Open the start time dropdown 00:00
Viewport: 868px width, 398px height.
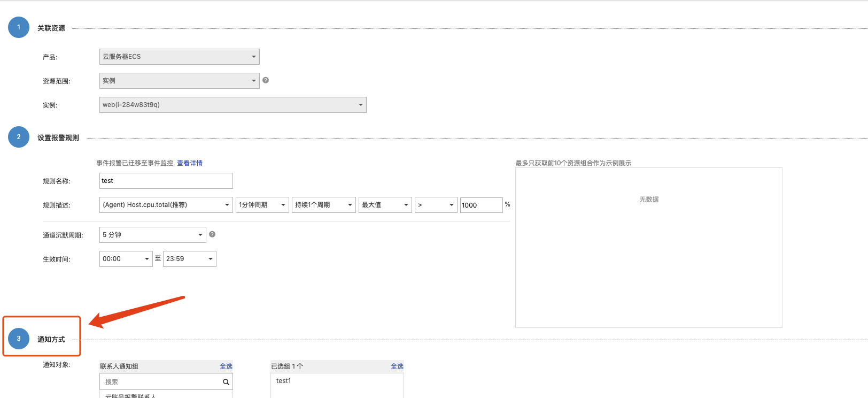click(126, 259)
